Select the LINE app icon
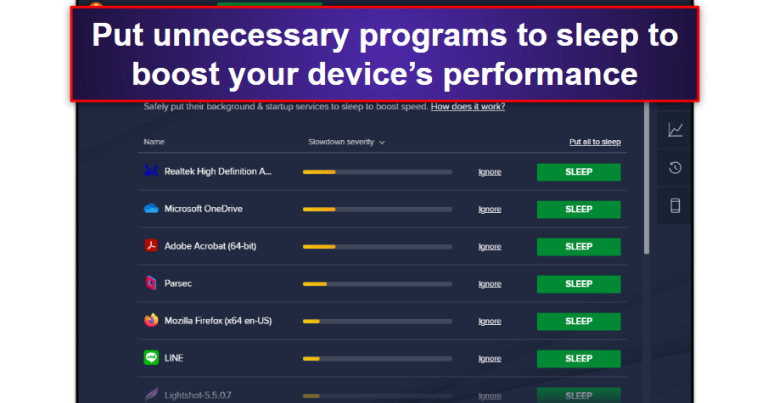768x403 pixels. (x=151, y=358)
